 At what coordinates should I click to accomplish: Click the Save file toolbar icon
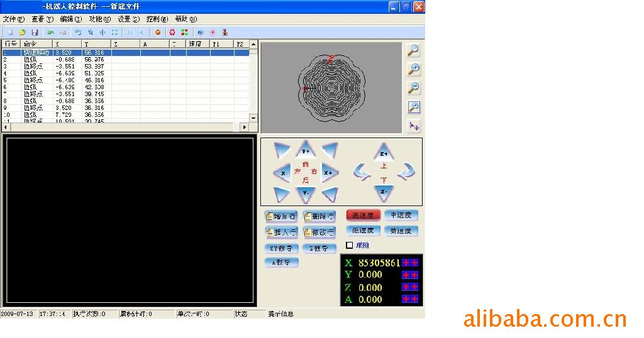[x=35, y=32]
